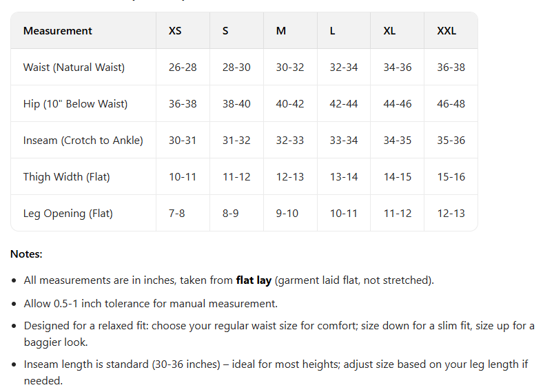554x392 pixels.
Task: Select the 34-36 waist cell for XL
Action: point(398,68)
